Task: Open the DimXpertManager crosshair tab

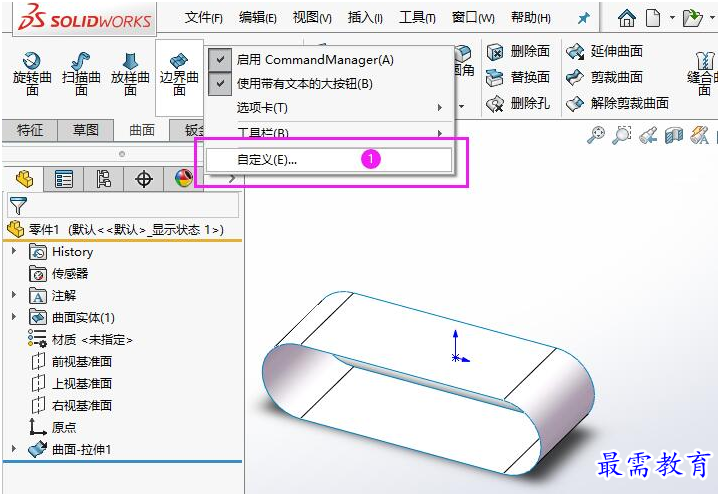Action: pyautogui.click(x=144, y=179)
